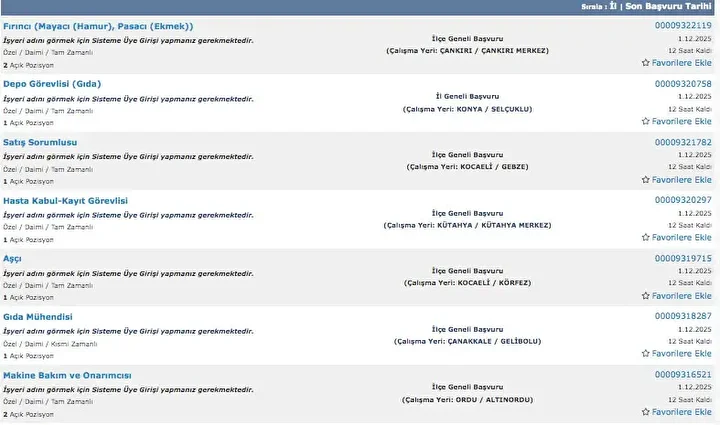Click star icon beside Hasta Kabul-Kayıt listing
The height and width of the screenshot is (425, 720).
coord(645,238)
